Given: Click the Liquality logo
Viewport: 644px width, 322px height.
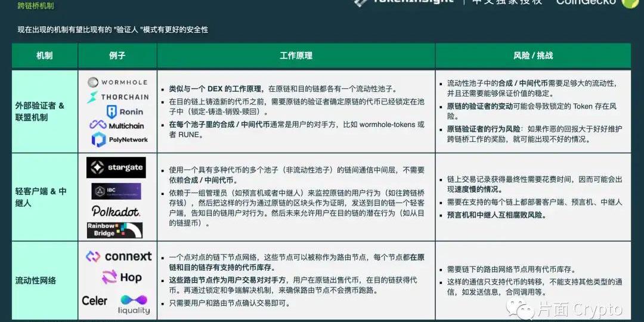Looking at the screenshot, I should click(x=134, y=304).
